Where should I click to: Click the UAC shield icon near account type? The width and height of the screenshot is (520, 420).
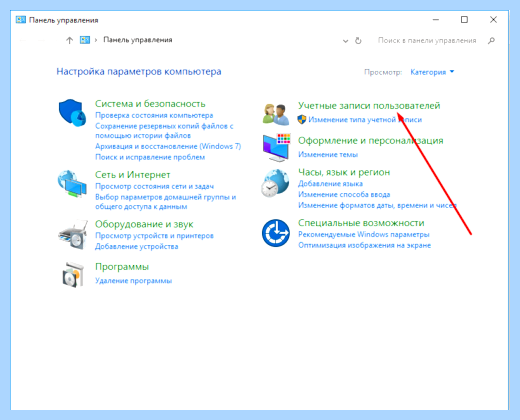302,119
